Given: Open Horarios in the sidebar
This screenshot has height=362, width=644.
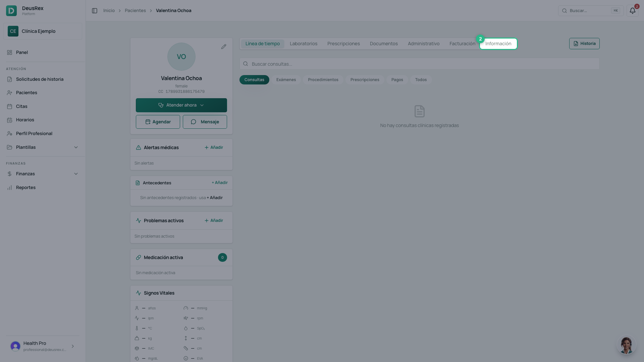Looking at the screenshot, I should (x=43, y=120).
